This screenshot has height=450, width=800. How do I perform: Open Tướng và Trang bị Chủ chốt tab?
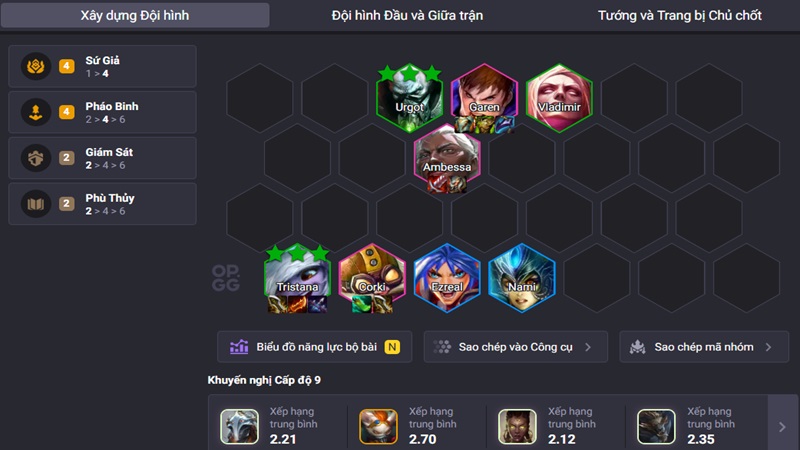coord(680,15)
